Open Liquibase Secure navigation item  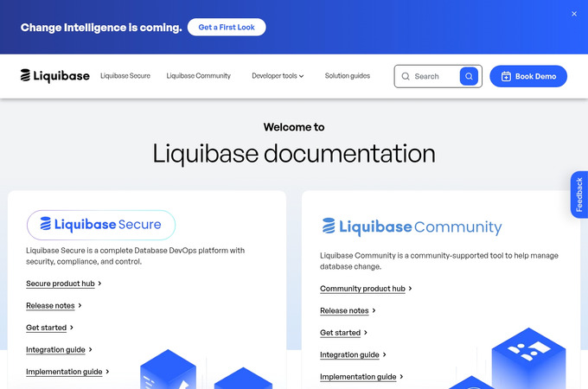click(125, 76)
